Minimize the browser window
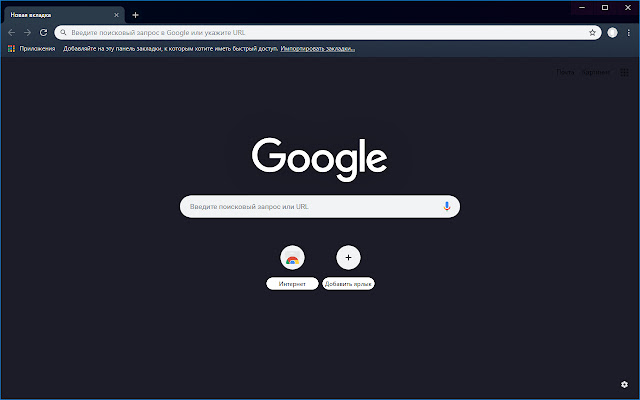The image size is (640, 400). coord(582,8)
